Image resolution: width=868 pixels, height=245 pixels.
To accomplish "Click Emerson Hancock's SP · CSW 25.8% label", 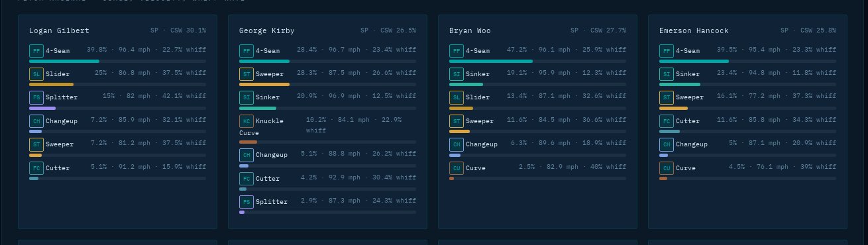I will 808,30.
